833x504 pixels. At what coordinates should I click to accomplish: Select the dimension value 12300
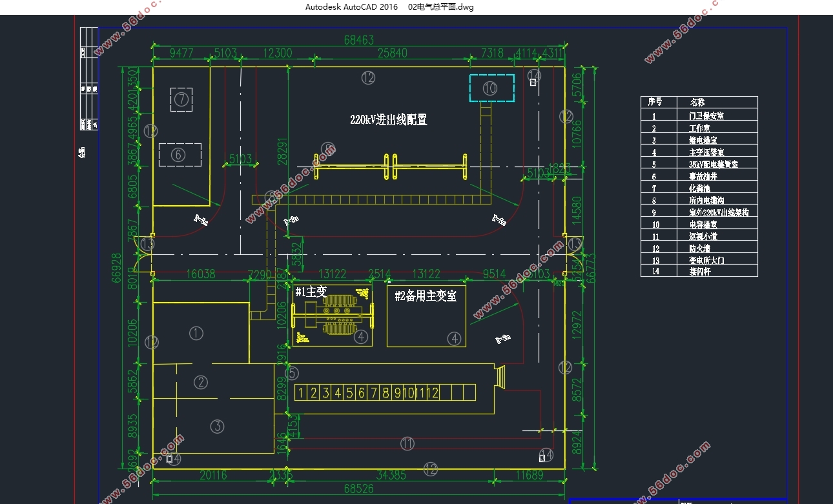[x=278, y=53]
